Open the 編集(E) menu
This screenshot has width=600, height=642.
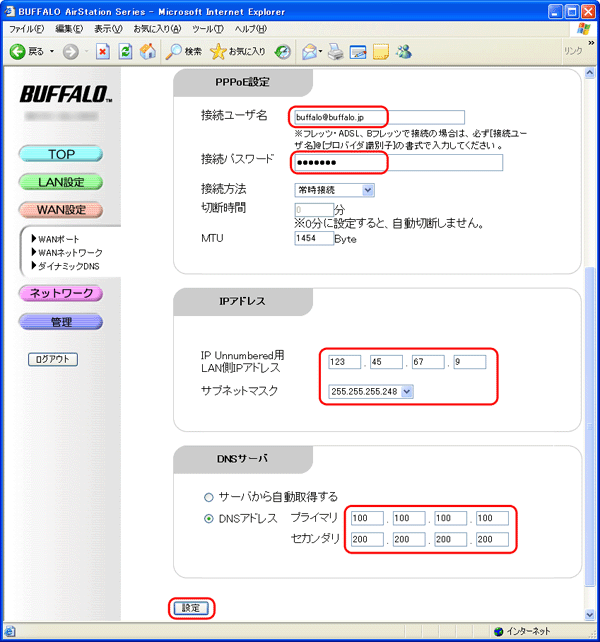click(69, 29)
